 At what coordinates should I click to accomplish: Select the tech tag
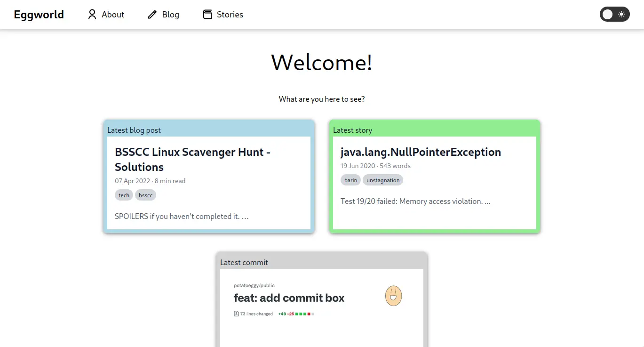pyautogui.click(x=124, y=195)
